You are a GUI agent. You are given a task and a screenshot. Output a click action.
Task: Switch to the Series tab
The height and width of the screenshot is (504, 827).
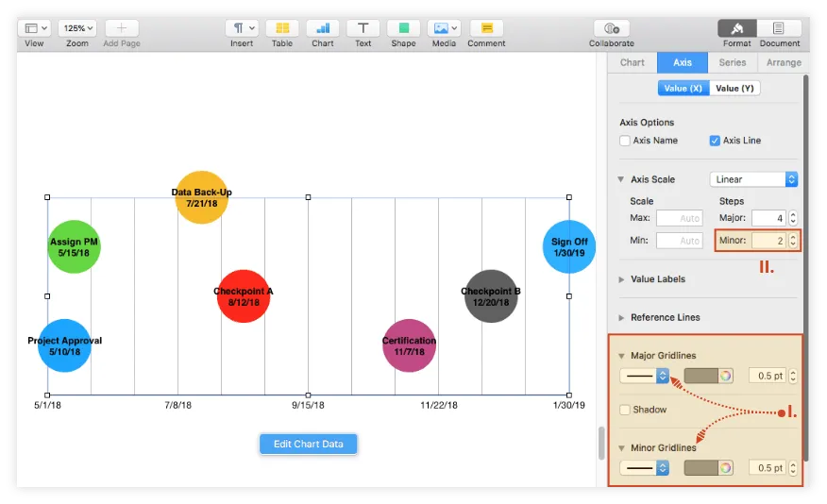(x=733, y=62)
